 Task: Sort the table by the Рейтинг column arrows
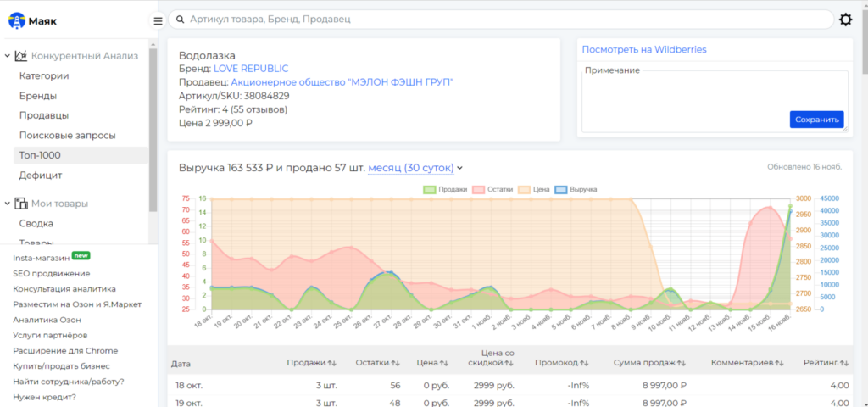coord(843,363)
